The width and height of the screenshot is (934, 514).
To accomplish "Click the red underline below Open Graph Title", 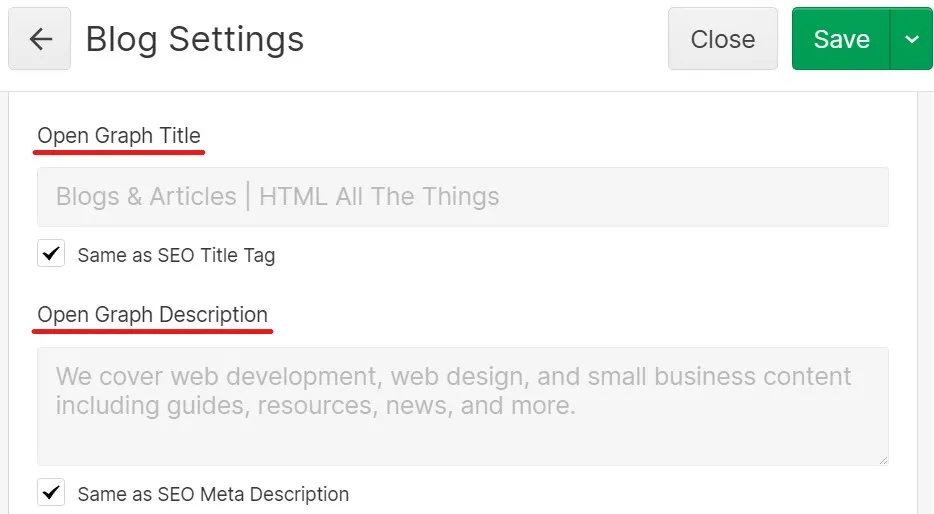I will point(120,153).
